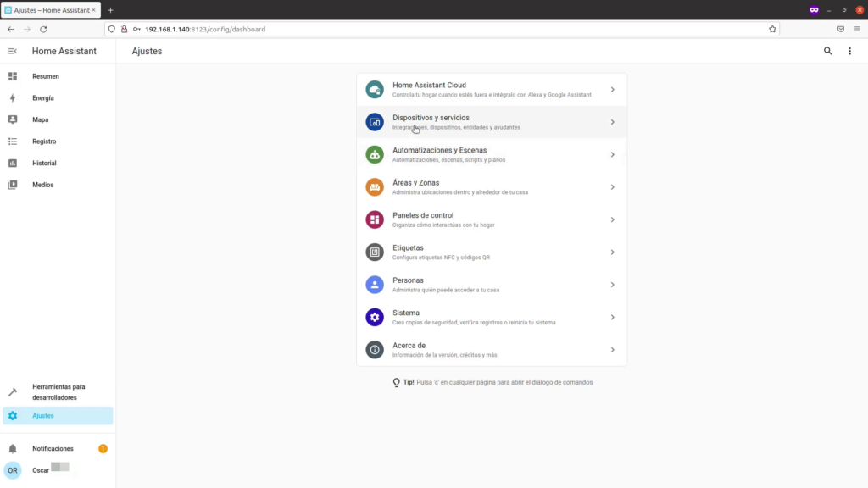Open the Registro sidebar item
Image resolution: width=868 pixels, height=488 pixels.
(42, 141)
